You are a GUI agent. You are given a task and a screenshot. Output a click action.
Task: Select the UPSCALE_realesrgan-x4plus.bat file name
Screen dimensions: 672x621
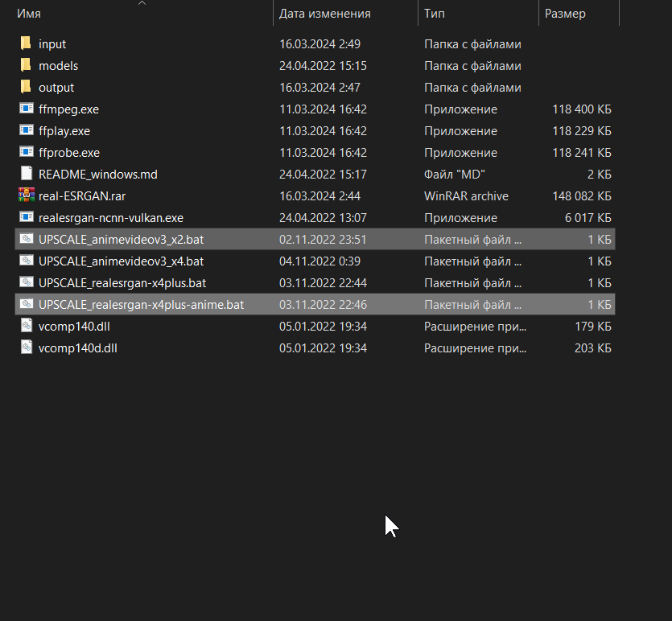click(x=122, y=283)
